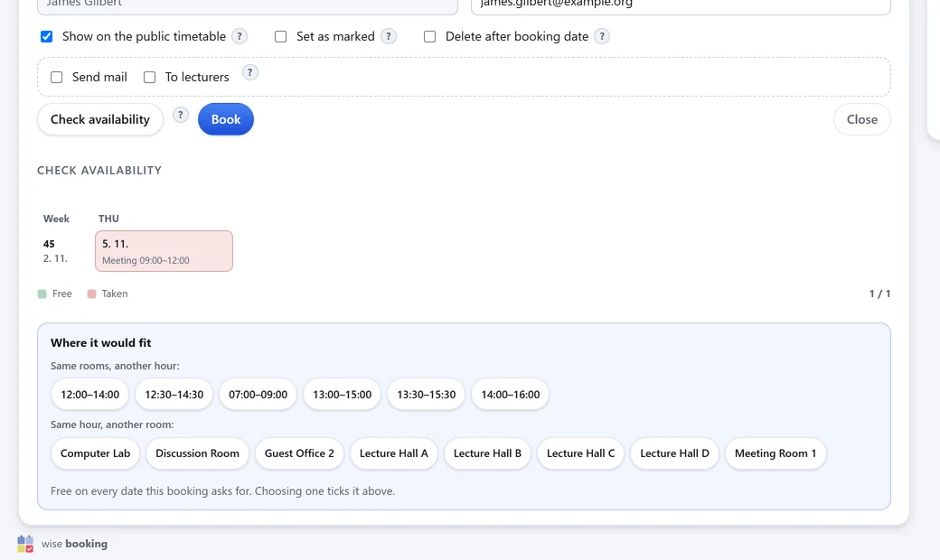Pick the 13:00–15:00 time slot
The image size is (940, 560).
point(343,395)
